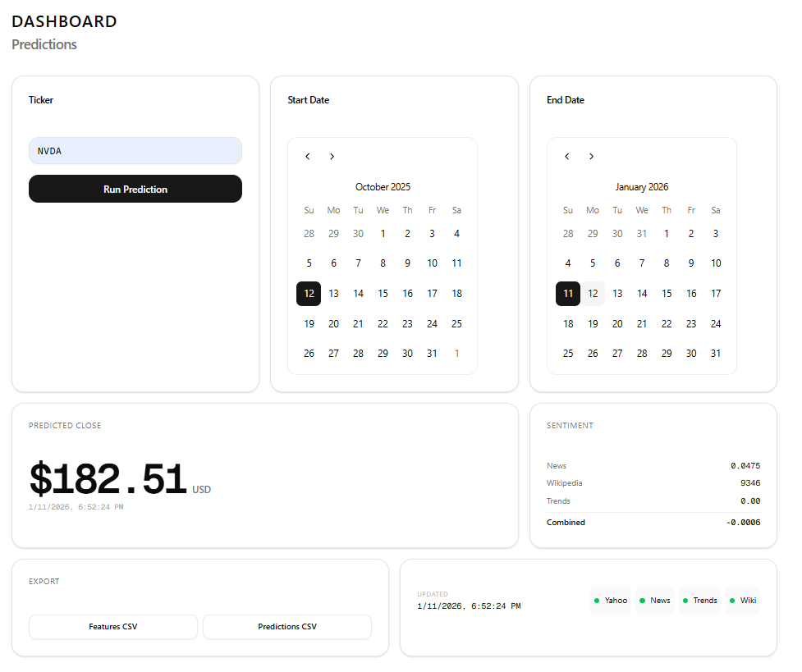Click the Yahoo status indicator
Image resolution: width=802 pixels, height=672 pixels.
coord(611,601)
